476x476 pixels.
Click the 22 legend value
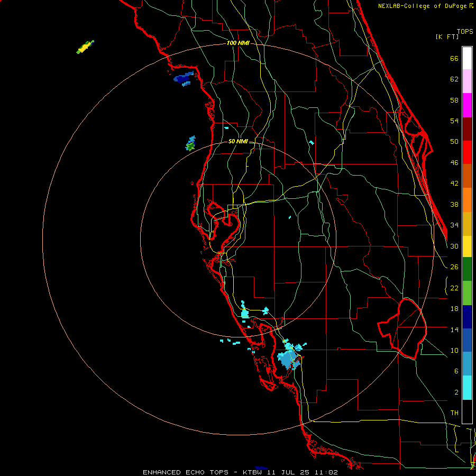[x=454, y=288]
